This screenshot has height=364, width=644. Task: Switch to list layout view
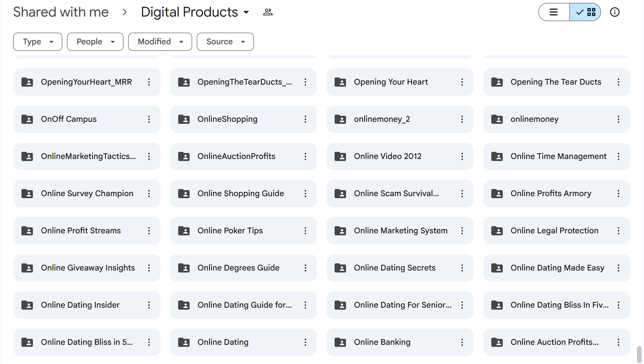(554, 12)
